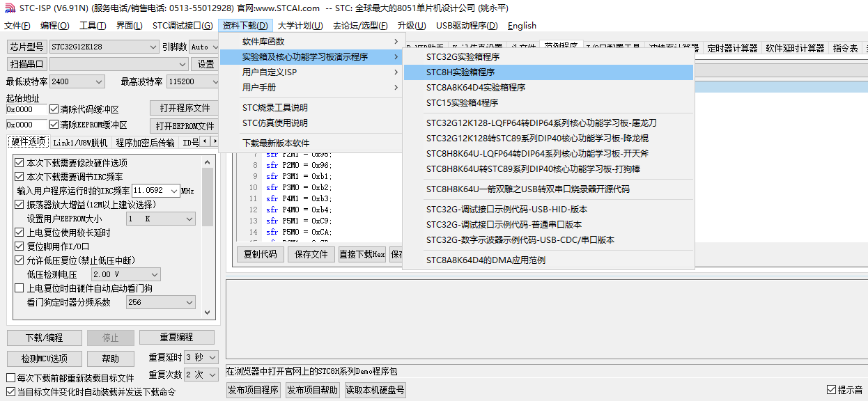Choose STC8A8K64D4实验箱程序 in submenu
Image resolution: width=868 pixels, height=401 pixels.
(549, 88)
